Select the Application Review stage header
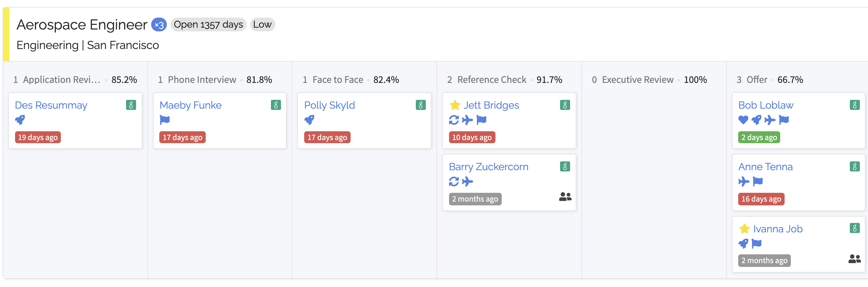Screen dimensions: 868x287 62,79
